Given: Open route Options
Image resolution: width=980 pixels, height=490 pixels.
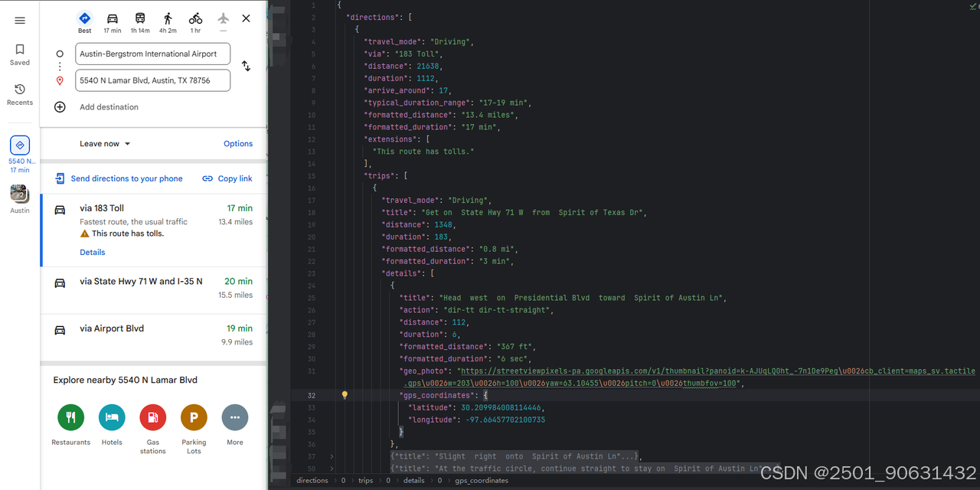Looking at the screenshot, I should tap(238, 144).
